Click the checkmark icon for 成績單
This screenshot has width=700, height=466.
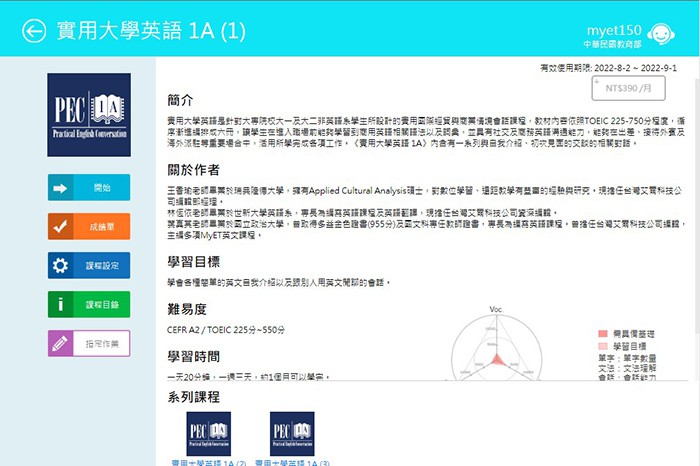click(60, 226)
